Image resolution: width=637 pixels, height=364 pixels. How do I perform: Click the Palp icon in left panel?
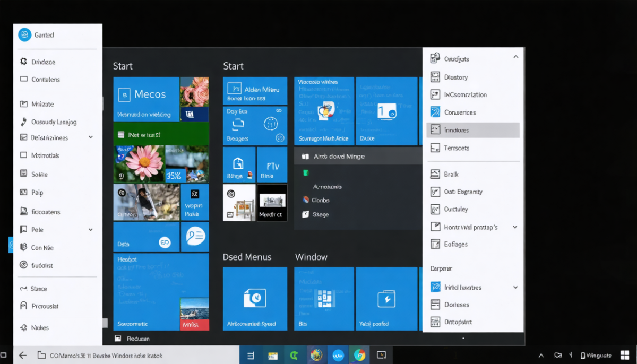[23, 193]
